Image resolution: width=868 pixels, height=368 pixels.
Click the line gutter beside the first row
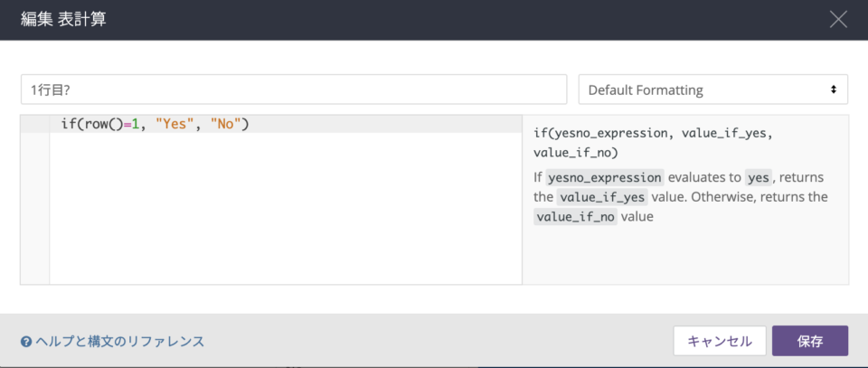pyautogui.click(x=35, y=125)
